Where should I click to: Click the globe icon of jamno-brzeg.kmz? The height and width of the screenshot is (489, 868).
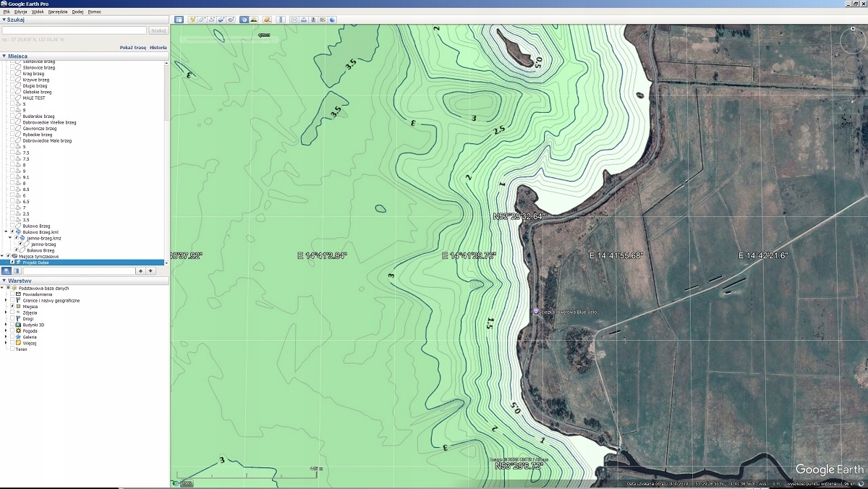point(22,238)
